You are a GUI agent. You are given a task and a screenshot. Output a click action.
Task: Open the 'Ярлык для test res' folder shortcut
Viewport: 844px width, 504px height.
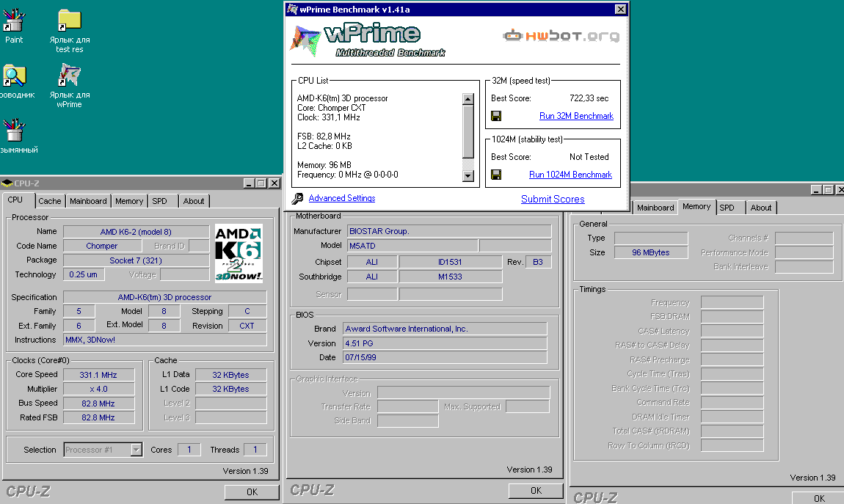pyautogui.click(x=70, y=31)
